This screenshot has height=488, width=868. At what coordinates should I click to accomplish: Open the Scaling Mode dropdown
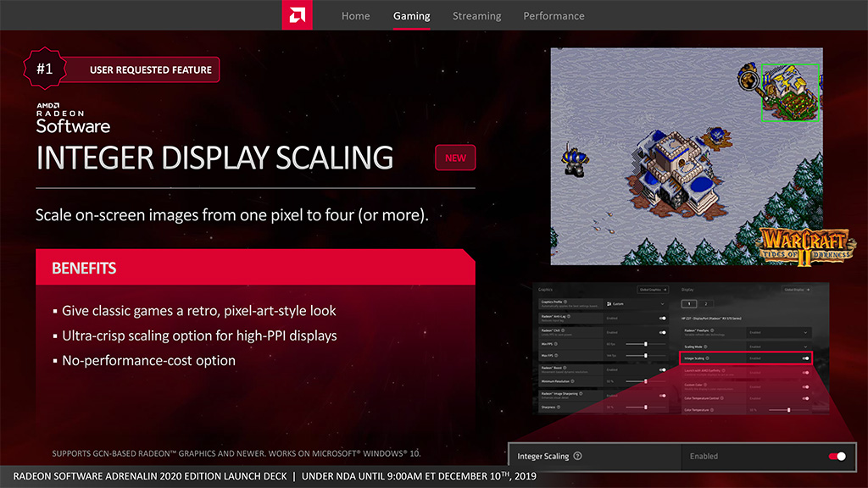(x=779, y=347)
